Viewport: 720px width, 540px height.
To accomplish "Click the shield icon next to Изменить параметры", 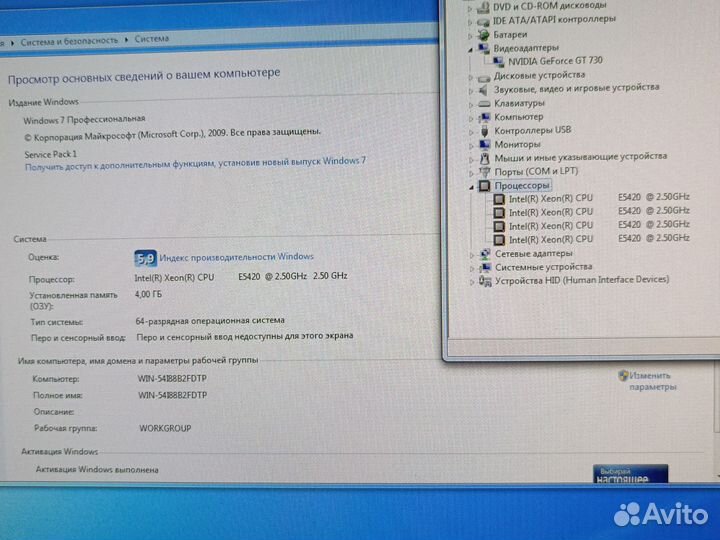I will click(x=623, y=376).
